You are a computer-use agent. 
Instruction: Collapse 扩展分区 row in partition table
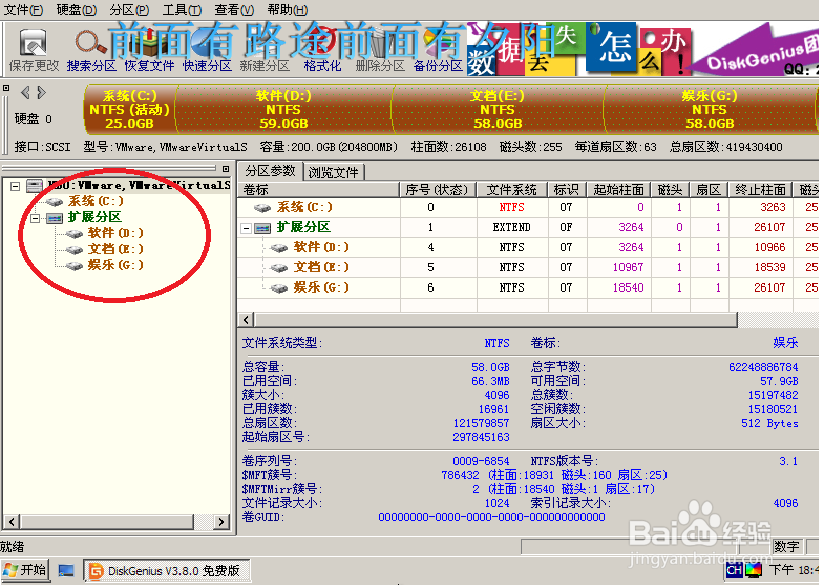click(246, 228)
